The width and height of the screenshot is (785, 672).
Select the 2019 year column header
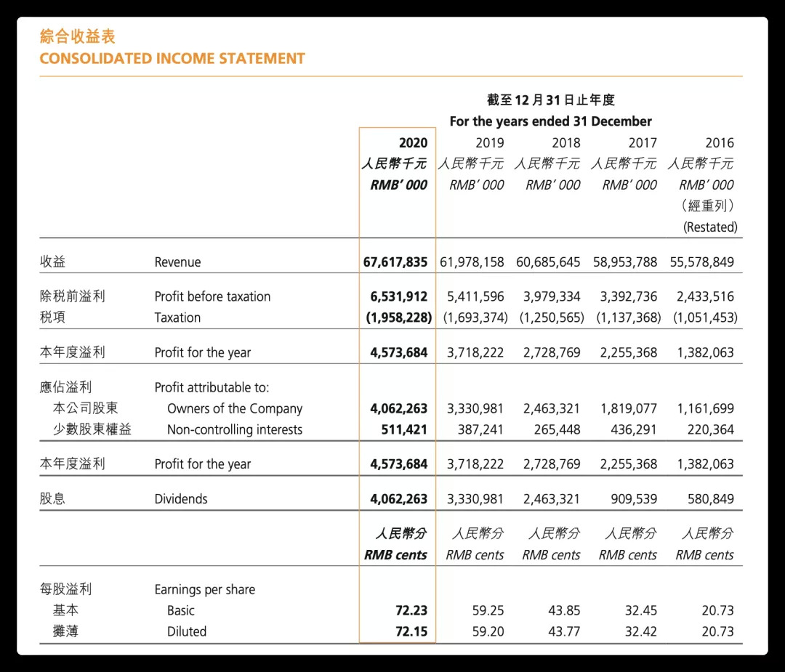tap(490, 143)
